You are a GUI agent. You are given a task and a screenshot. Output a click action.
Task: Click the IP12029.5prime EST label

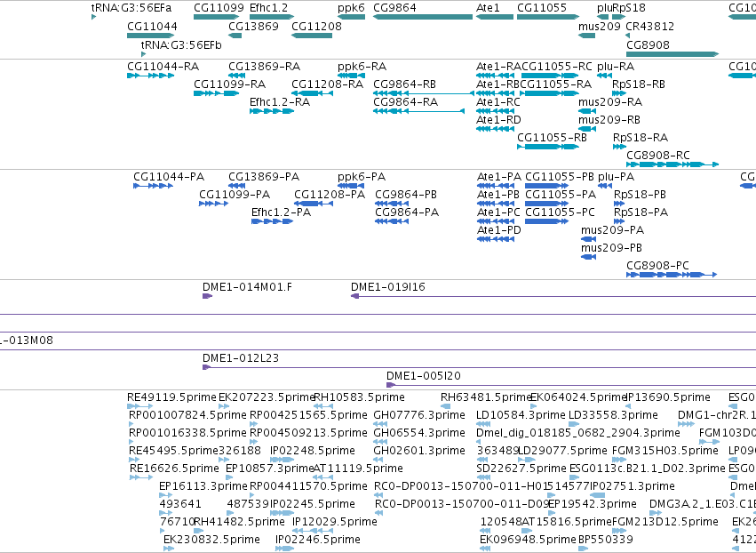click(x=335, y=522)
